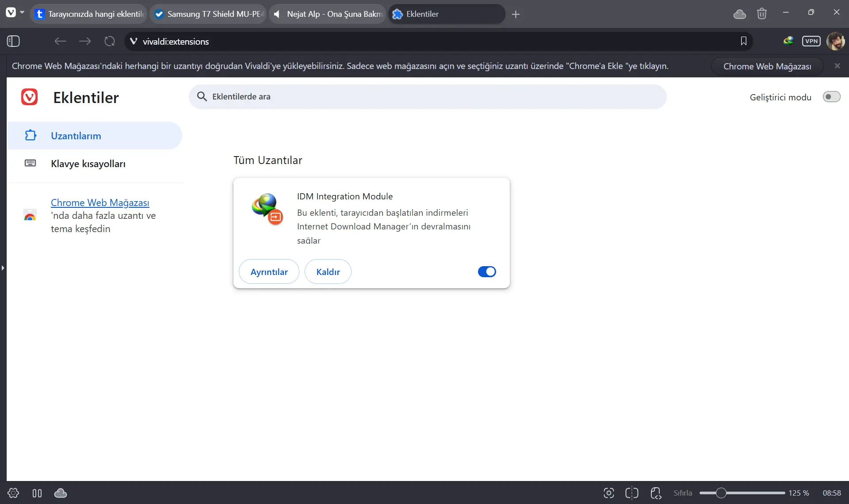Expand the hidden panel arrow at left edge

3,268
